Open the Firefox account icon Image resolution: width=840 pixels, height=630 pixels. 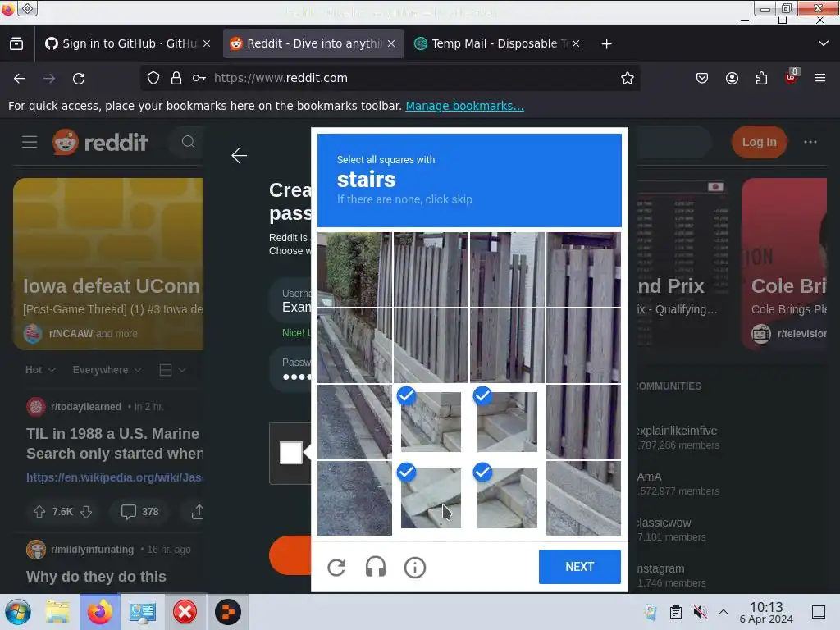pos(732,78)
